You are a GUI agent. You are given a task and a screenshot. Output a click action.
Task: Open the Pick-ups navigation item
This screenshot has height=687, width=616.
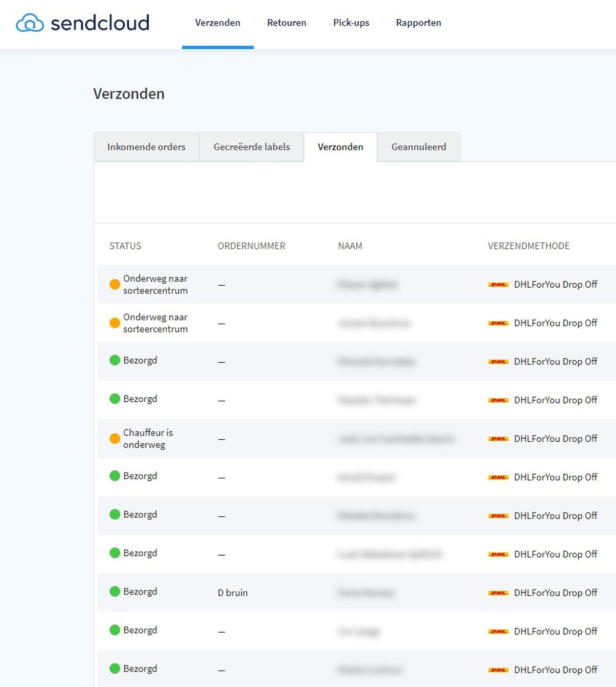coord(351,23)
